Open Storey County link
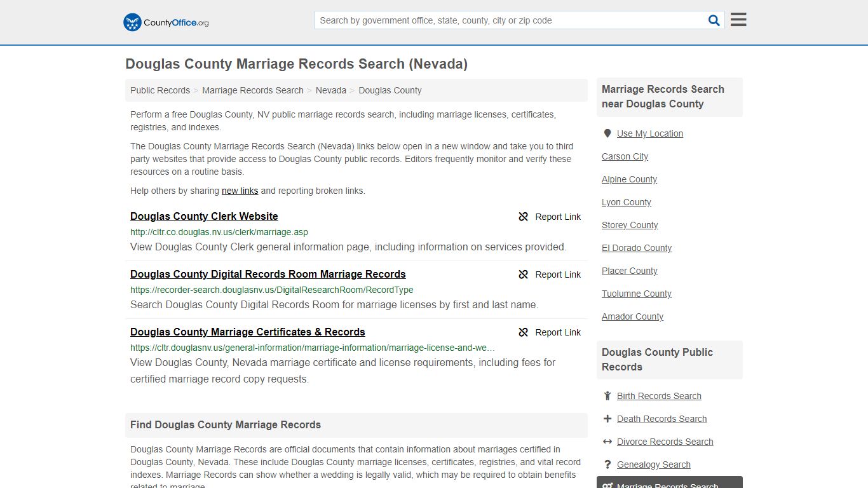Viewport: 868px width, 488px height. (630, 225)
